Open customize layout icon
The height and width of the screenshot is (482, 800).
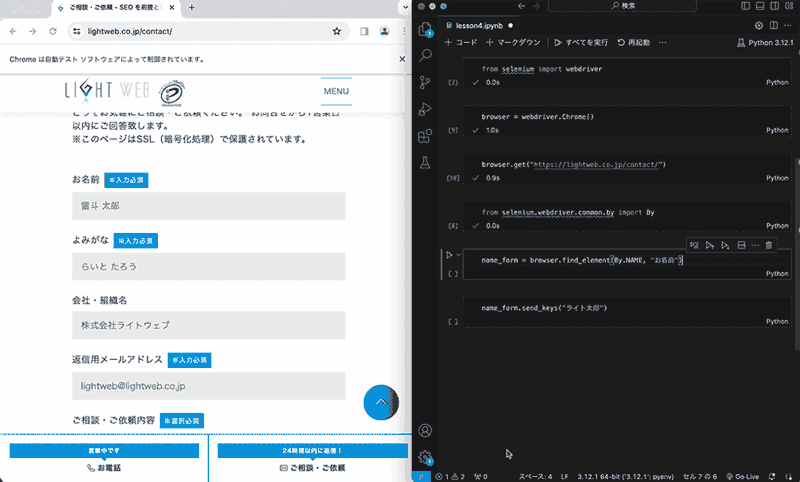point(789,6)
